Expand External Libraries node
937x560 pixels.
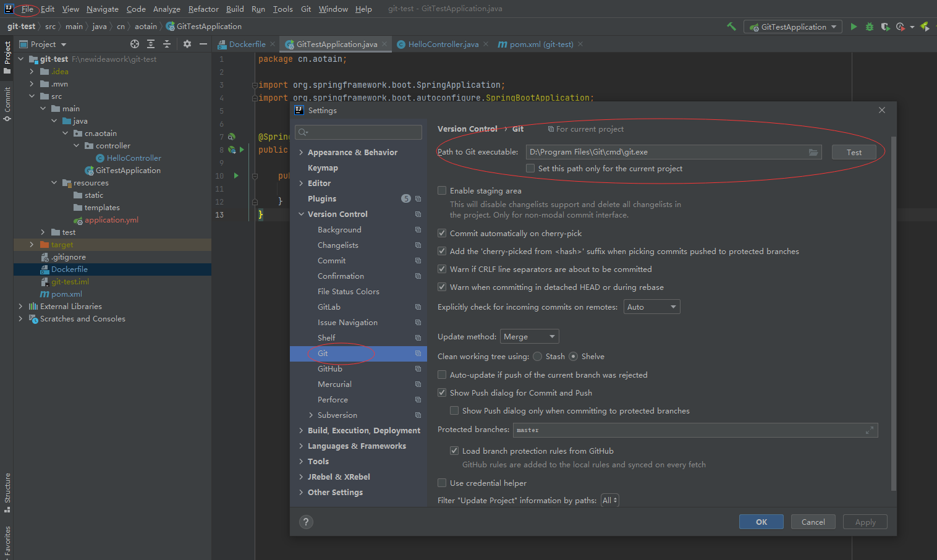(20, 307)
